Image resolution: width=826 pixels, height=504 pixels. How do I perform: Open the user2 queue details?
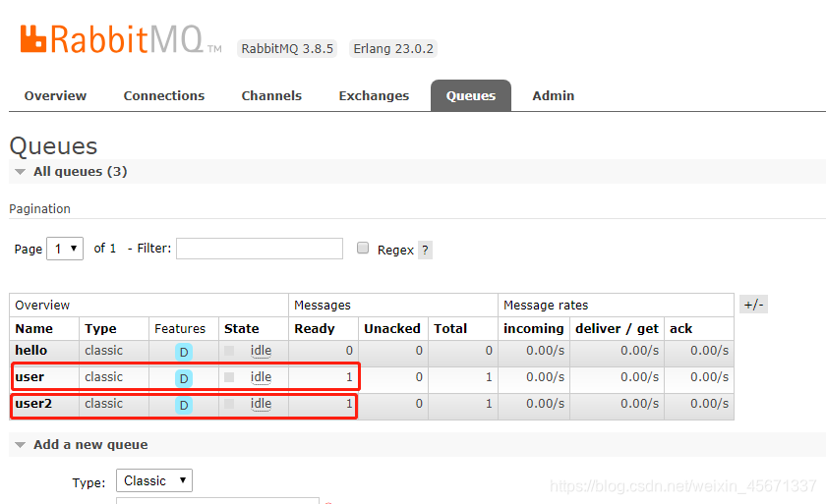(33, 404)
